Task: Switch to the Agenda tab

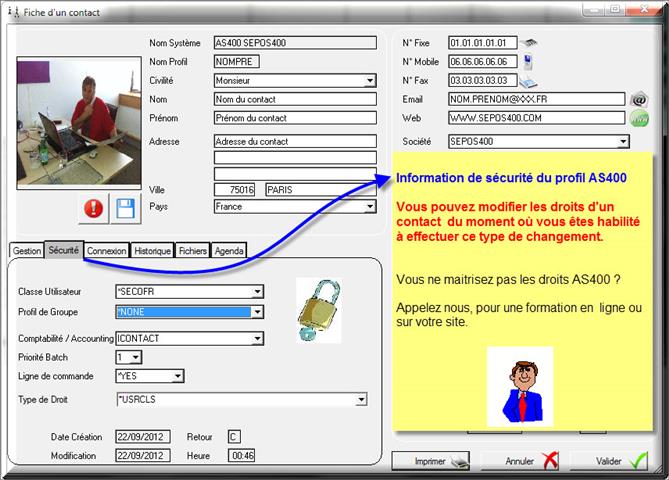Action: point(229,251)
